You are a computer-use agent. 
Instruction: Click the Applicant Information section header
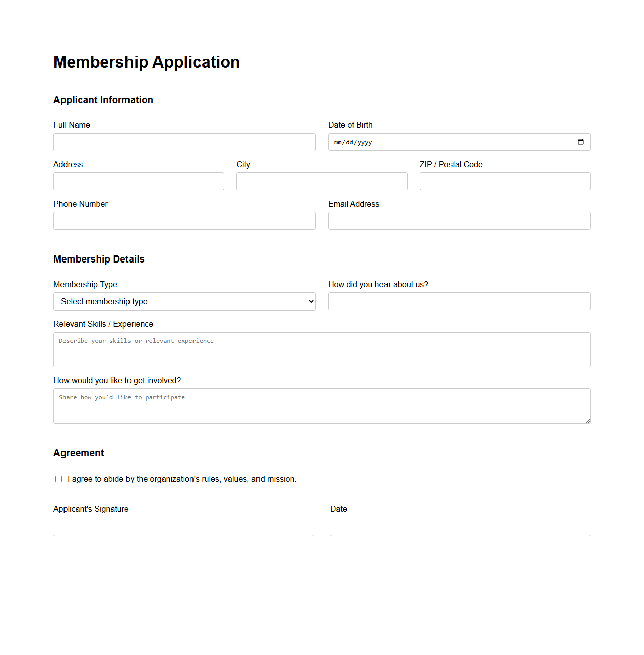(x=103, y=100)
